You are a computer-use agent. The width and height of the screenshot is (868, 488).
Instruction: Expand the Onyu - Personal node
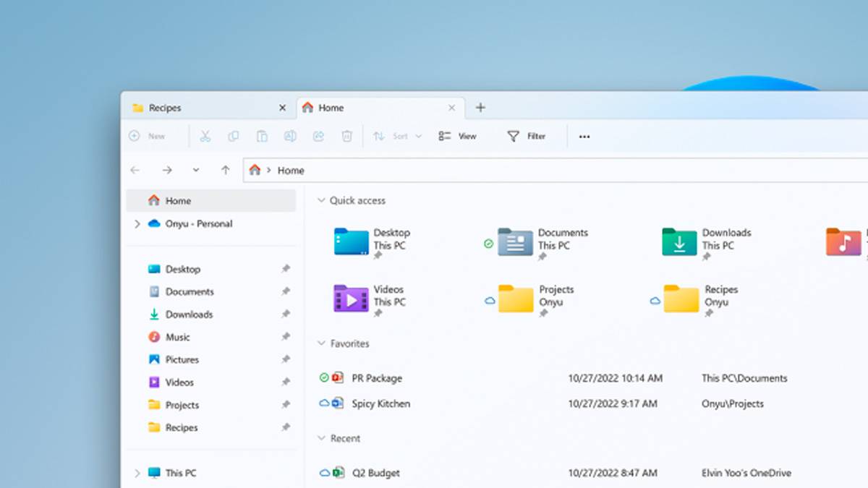pyautogui.click(x=137, y=224)
